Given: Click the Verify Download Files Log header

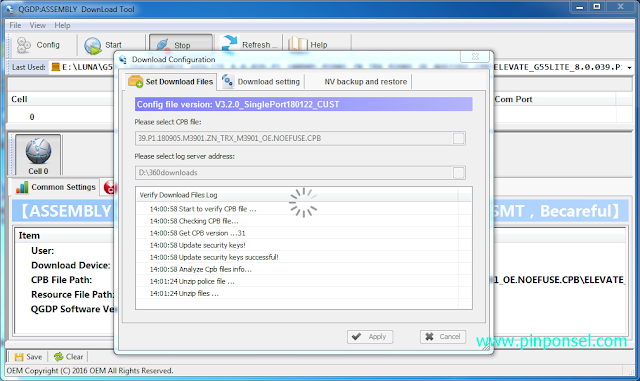Looking at the screenshot, I should click(x=297, y=195).
